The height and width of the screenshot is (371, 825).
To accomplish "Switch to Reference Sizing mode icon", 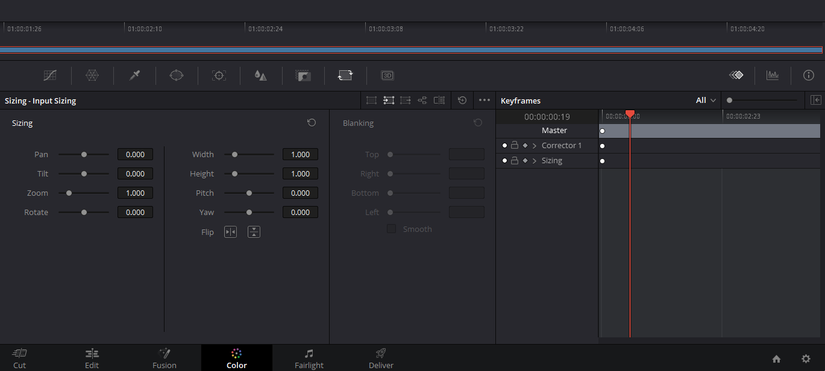I will coord(439,101).
